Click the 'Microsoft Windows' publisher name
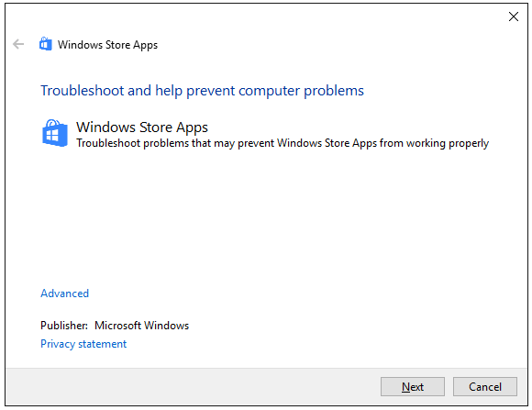532x410 pixels. (x=141, y=326)
